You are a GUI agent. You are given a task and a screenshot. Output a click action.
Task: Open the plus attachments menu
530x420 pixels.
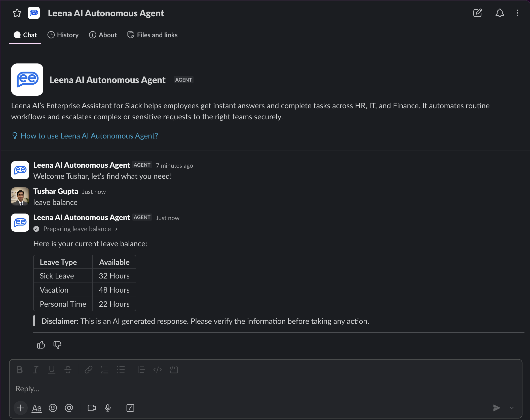21,408
